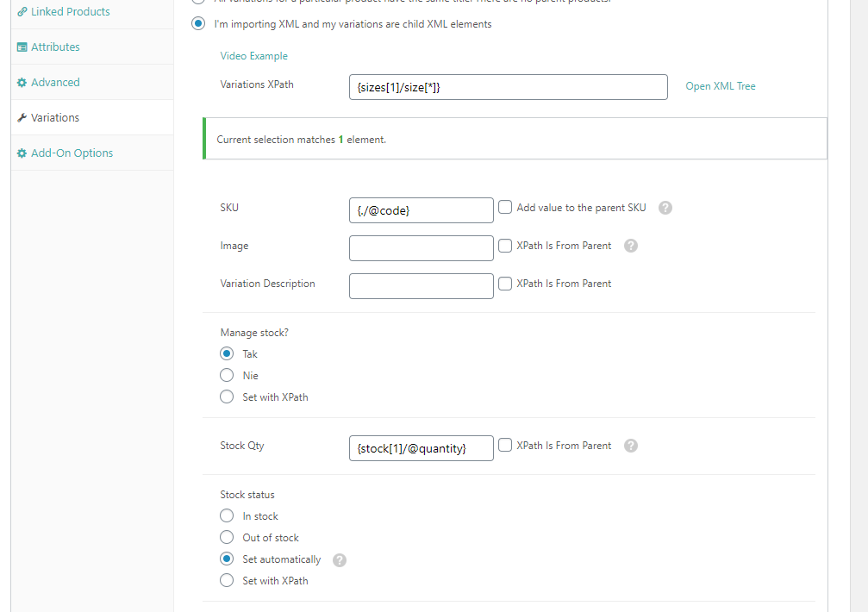This screenshot has height=612, width=868.
Task: Click the Variations XPath input field
Action: [508, 87]
